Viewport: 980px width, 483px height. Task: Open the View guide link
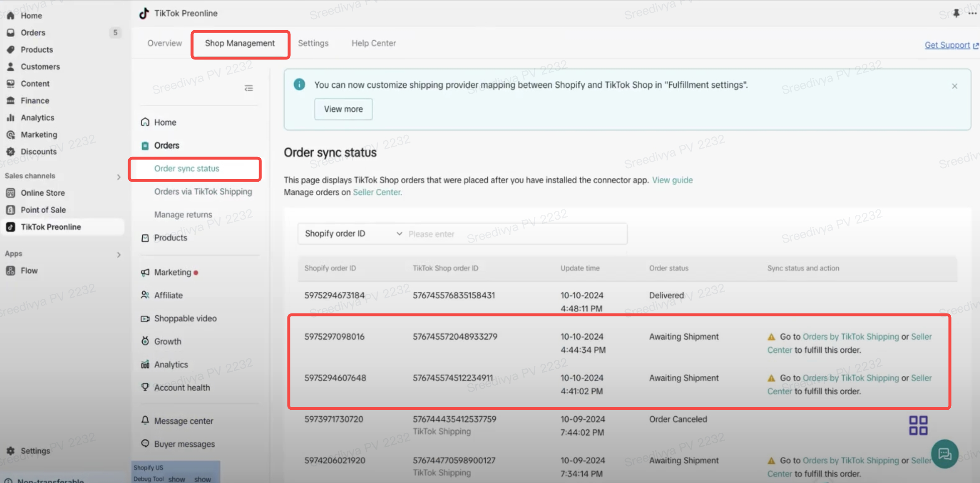[672, 180]
